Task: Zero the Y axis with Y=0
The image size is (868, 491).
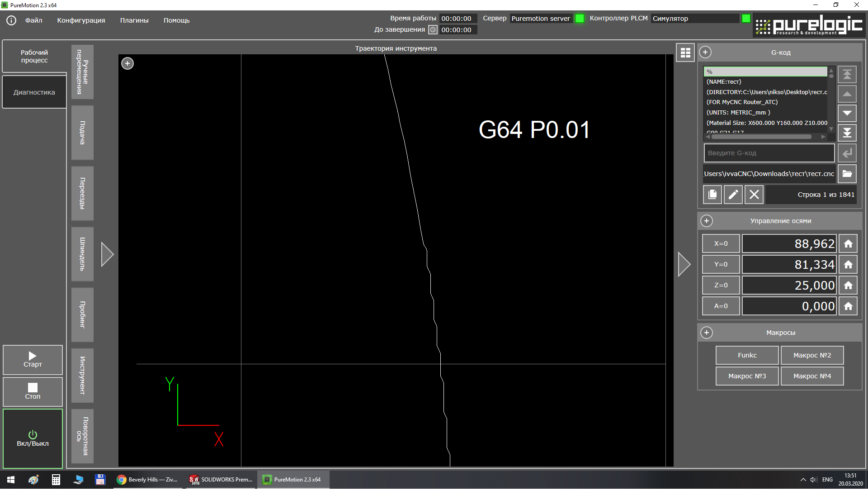Action: 720,265
